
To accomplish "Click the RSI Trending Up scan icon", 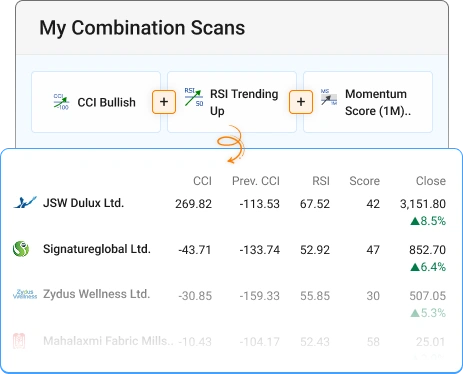I will pos(194,97).
